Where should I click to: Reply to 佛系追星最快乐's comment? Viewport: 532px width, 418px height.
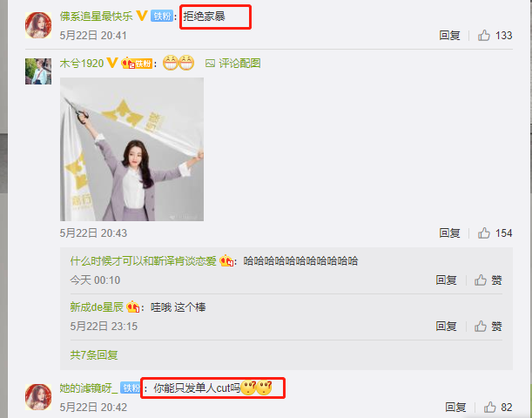point(449,36)
